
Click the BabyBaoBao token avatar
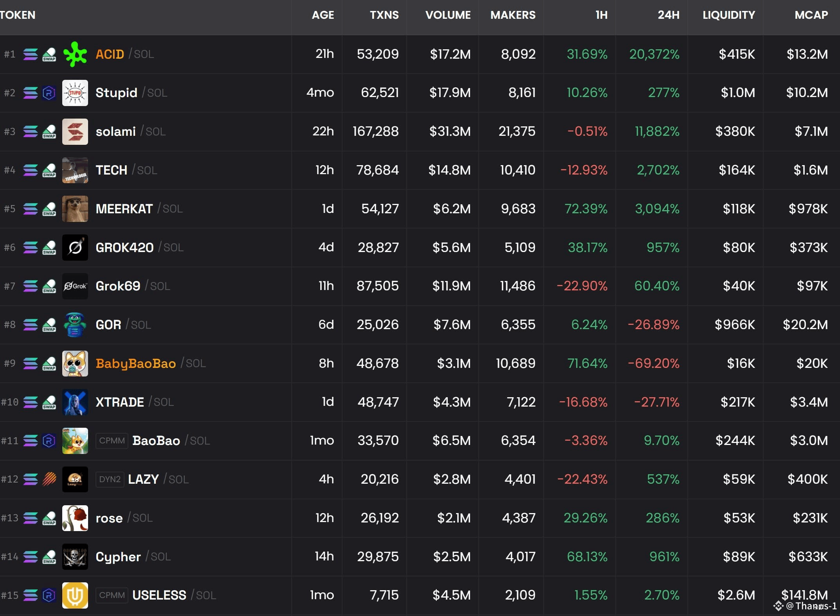[75, 364]
